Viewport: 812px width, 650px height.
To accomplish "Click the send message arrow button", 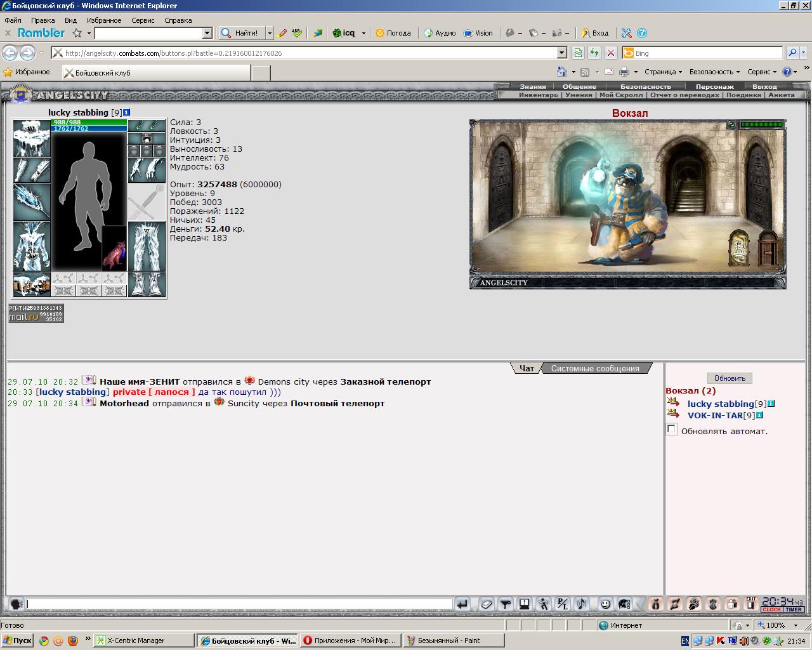I will click(x=462, y=604).
